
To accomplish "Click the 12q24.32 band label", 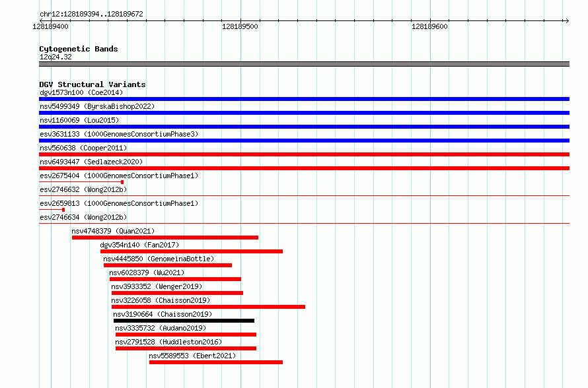I will tap(55, 57).
